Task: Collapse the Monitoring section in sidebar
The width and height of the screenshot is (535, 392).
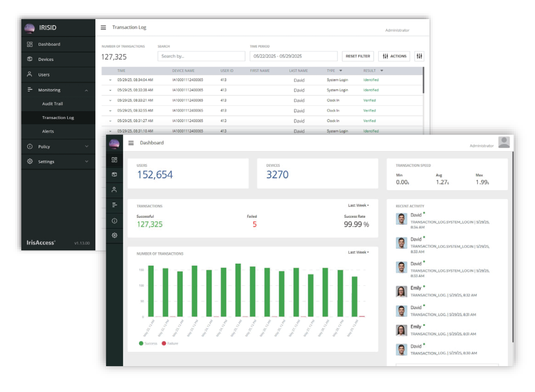Action: (x=86, y=90)
